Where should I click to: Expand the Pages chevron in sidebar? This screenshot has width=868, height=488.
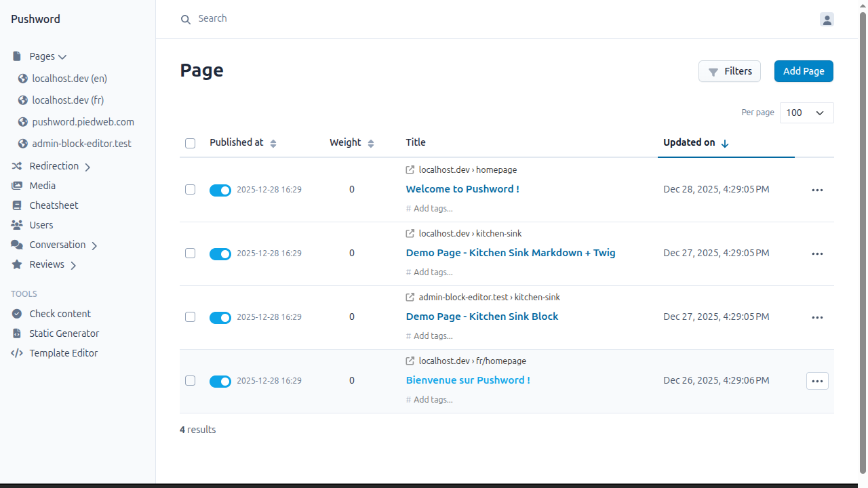click(x=62, y=56)
